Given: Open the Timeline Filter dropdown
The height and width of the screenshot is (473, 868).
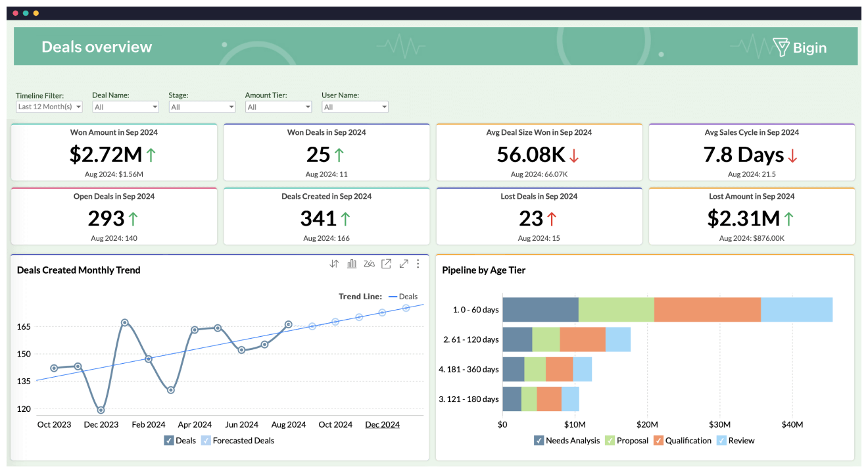Looking at the screenshot, I should (x=49, y=107).
